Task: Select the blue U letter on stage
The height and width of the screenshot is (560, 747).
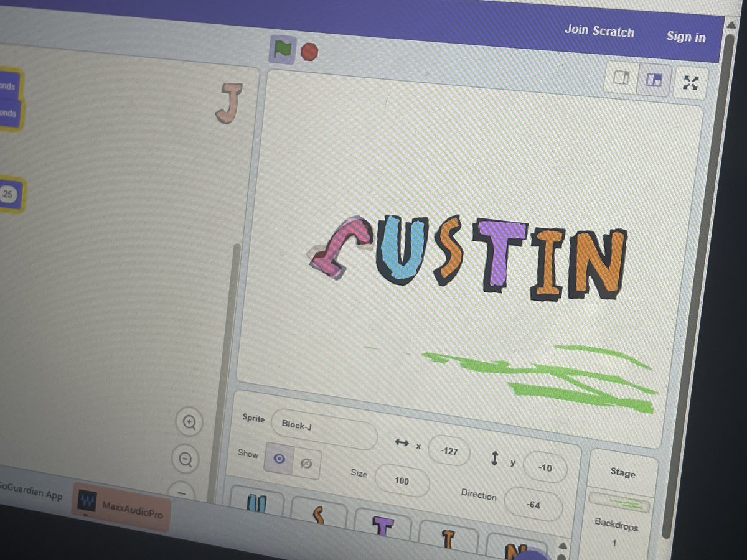Action: tap(403, 250)
